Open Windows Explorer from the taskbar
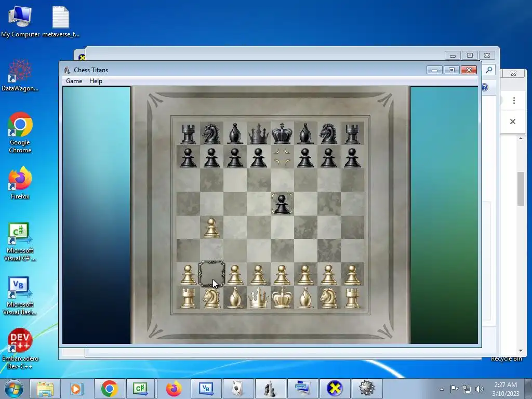This screenshot has width=532, height=399. [x=45, y=389]
